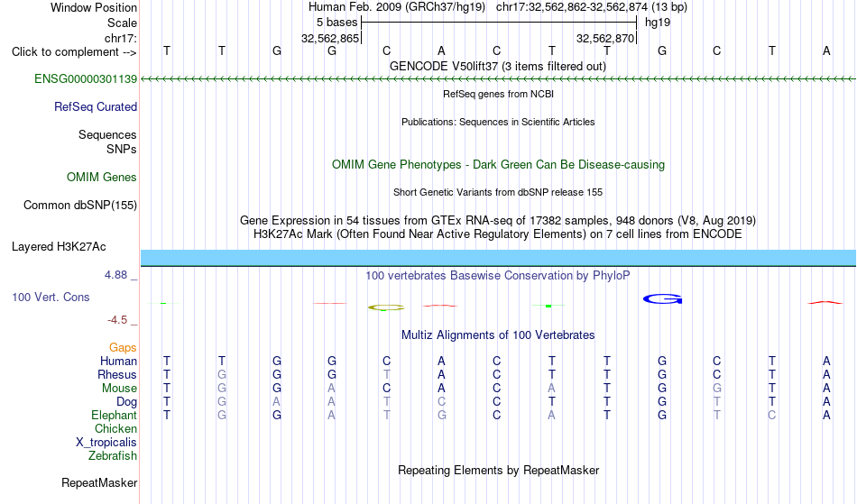
Task: Click the large blue G conservation logo
Action: [x=662, y=299]
